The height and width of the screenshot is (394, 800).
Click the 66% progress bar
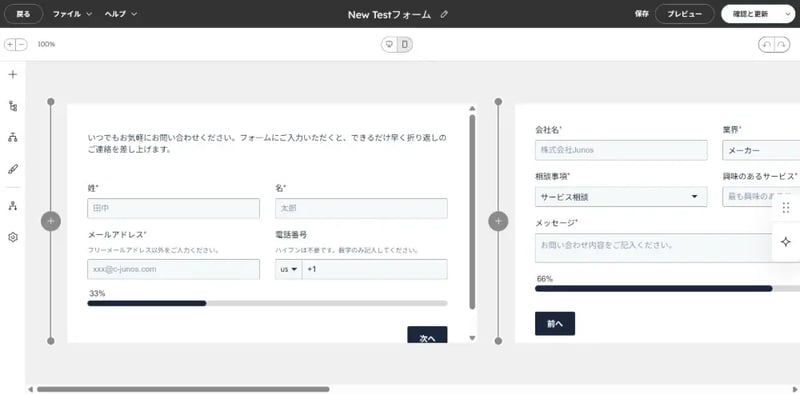[667, 288]
